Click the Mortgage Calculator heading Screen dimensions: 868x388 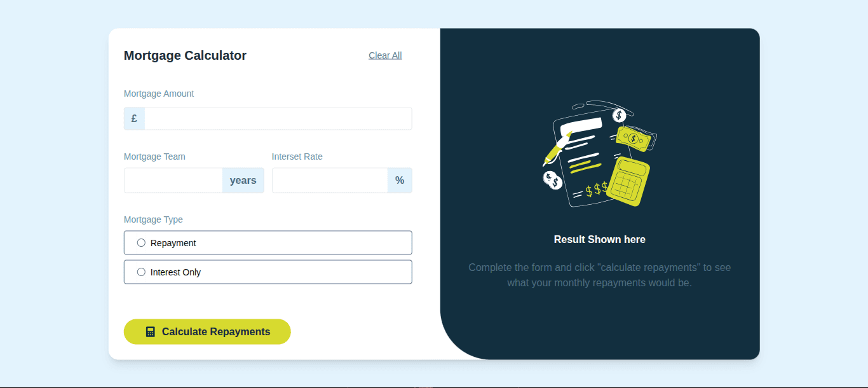point(185,55)
